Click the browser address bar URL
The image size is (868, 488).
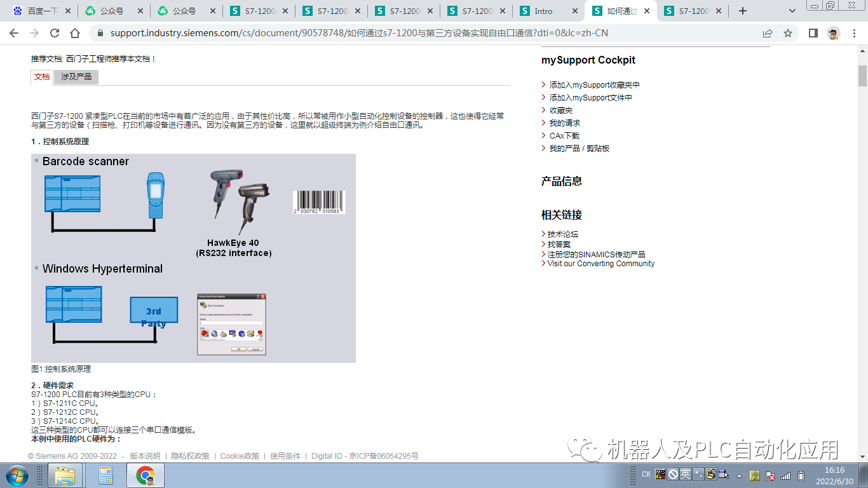[x=359, y=33]
